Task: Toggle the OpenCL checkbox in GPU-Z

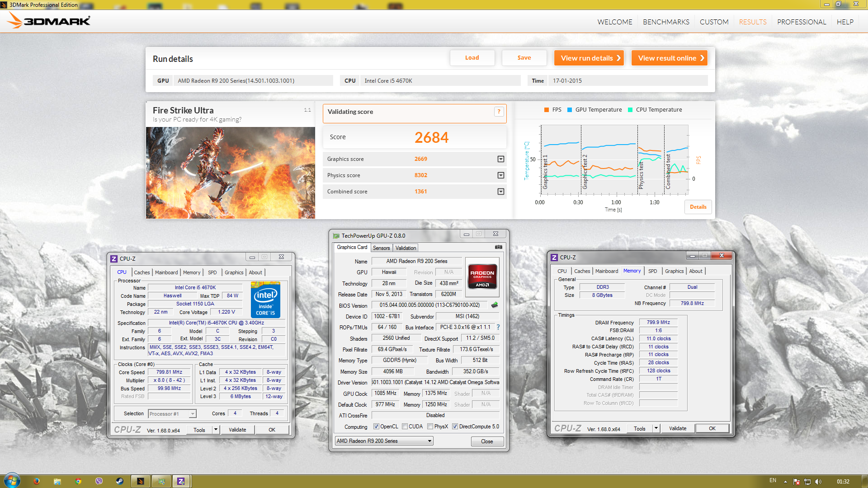Action: click(376, 427)
